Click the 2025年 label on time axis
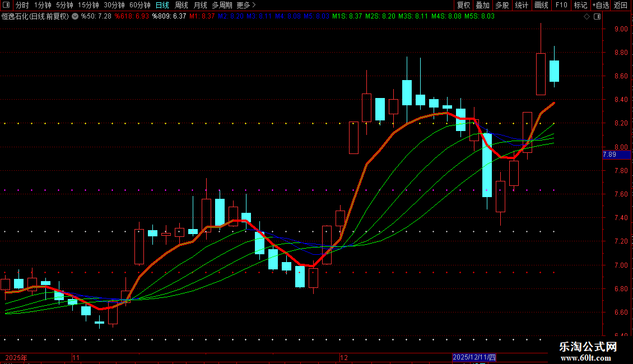Image resolution: width=633 pixels, height=364 pixels. coord(16,357)
